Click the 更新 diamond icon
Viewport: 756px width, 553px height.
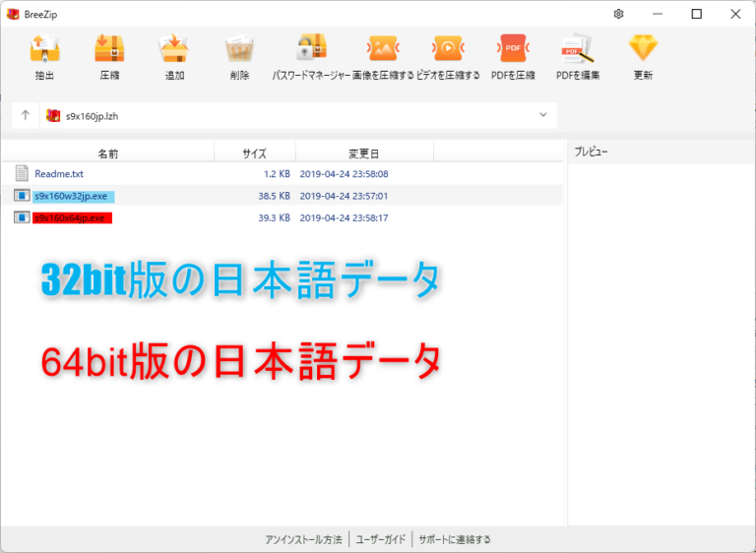(x=643, y=49)
